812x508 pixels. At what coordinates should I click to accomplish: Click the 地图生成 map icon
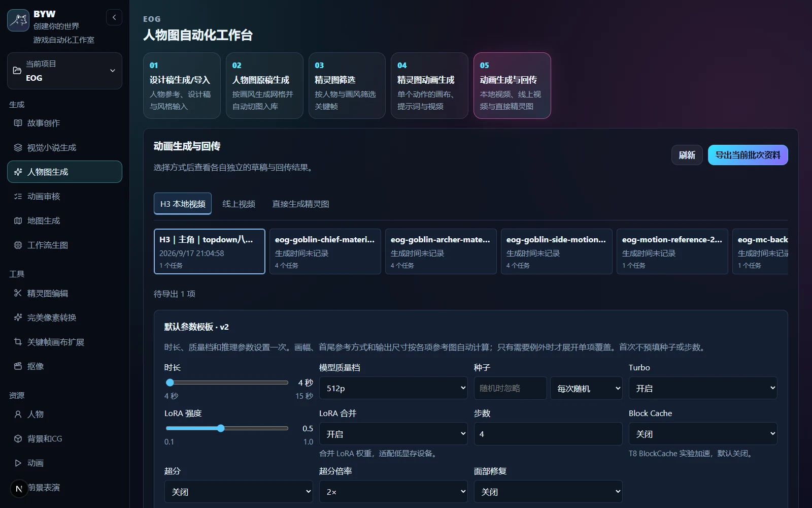(18, 220)
